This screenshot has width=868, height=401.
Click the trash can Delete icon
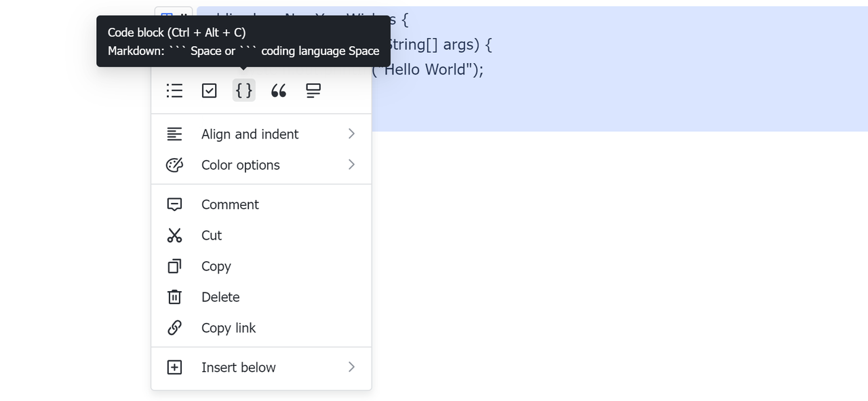[174, 297]
